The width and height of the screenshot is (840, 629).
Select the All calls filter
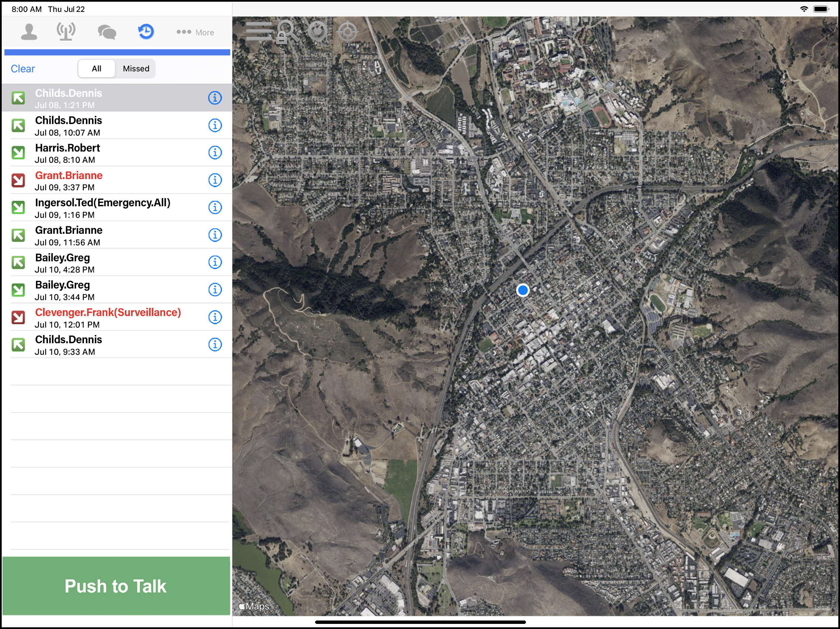coord(97,69)
